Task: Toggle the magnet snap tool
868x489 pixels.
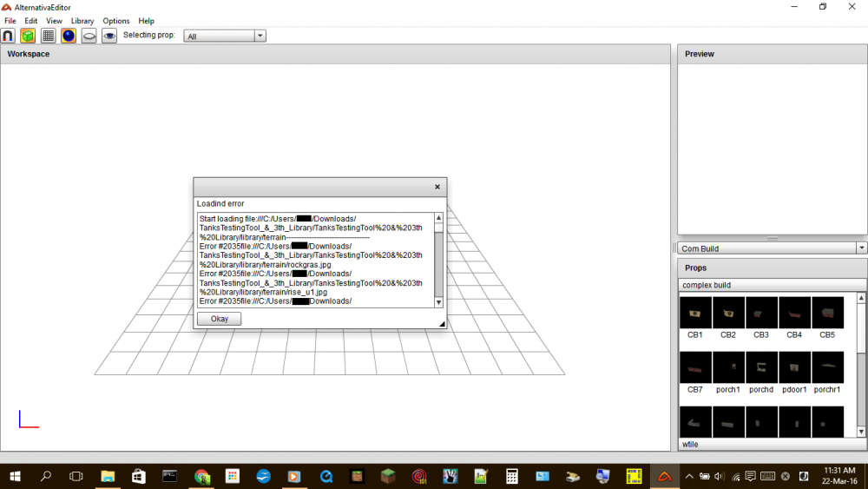Action: click(8, 36)
